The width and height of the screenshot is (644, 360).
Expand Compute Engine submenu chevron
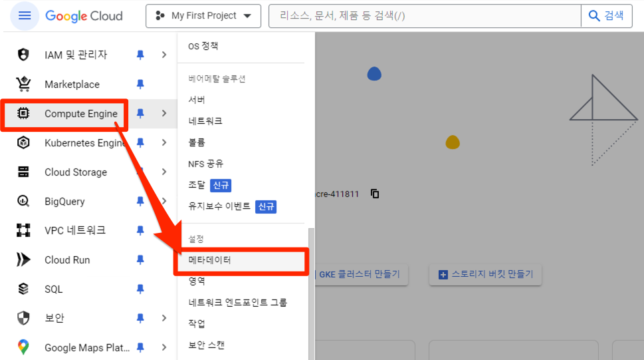(x=164, y=113)
